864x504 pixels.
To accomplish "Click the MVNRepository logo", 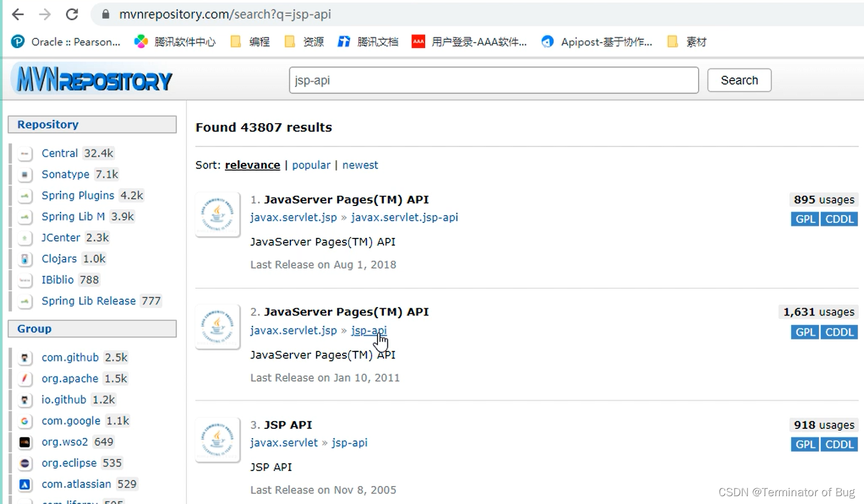I will [92, 80].
